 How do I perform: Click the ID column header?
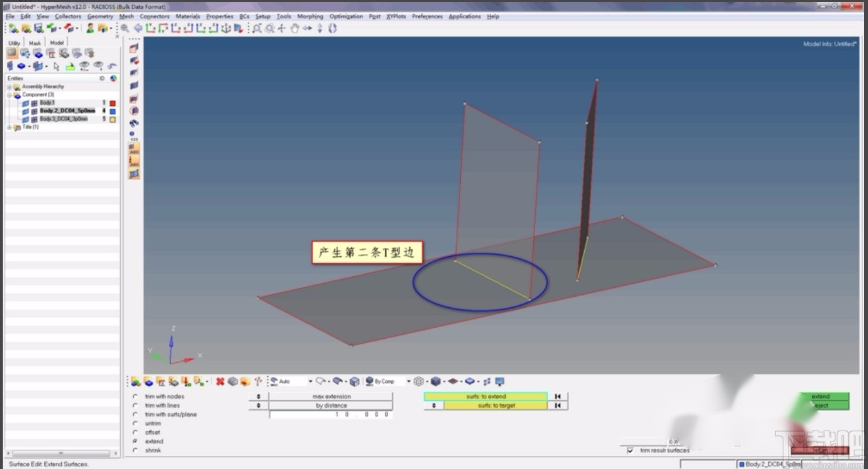click(x=102, y=79)
